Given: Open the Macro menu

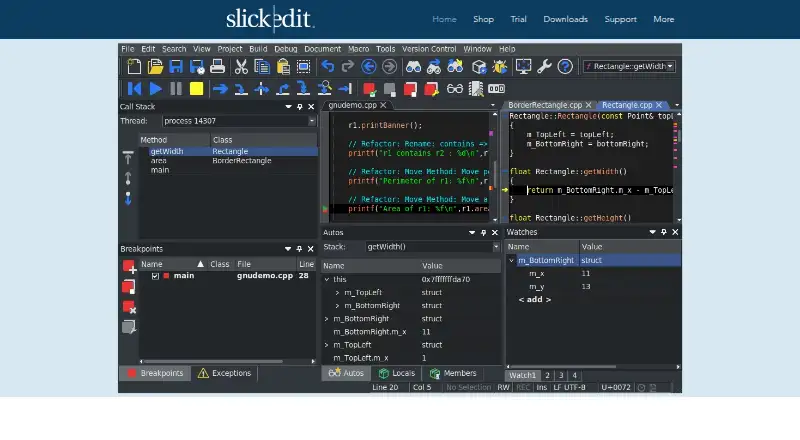Looking at the screenshot, I should click(359, 49).
